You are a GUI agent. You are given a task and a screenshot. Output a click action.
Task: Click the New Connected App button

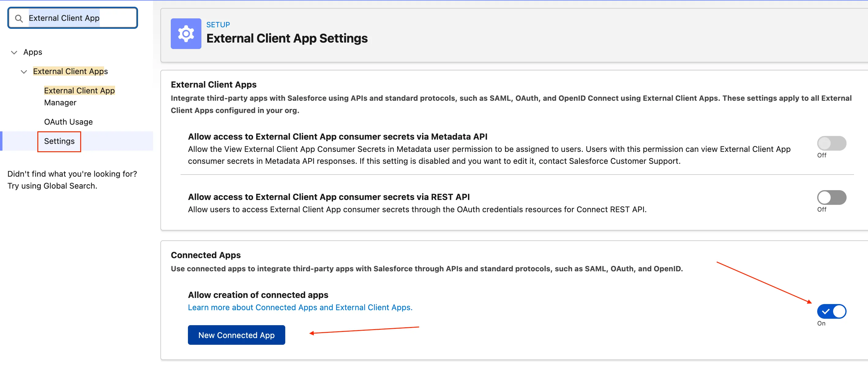coord(236,335)
